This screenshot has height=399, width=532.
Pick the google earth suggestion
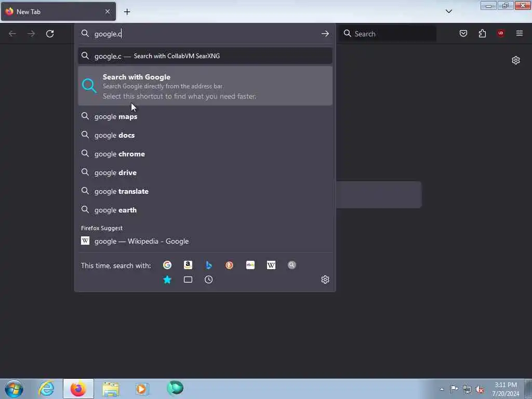coord(205,210)
